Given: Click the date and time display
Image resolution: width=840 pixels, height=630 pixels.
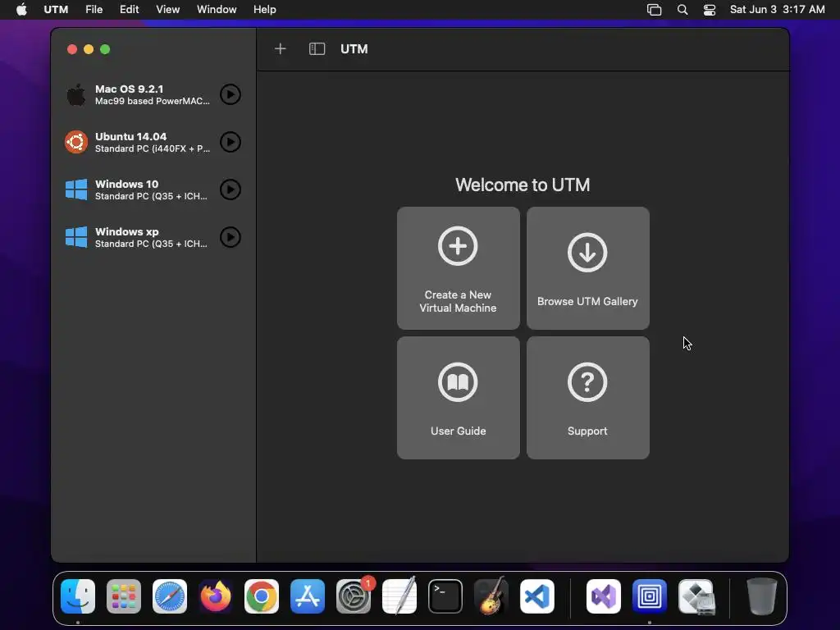Looking at the screenshot, I should [778, 10].
